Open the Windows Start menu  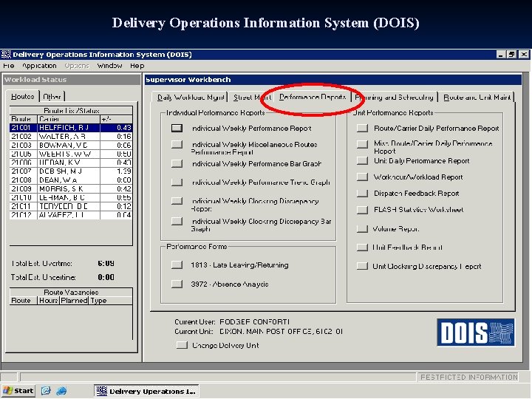click(18, 391)
